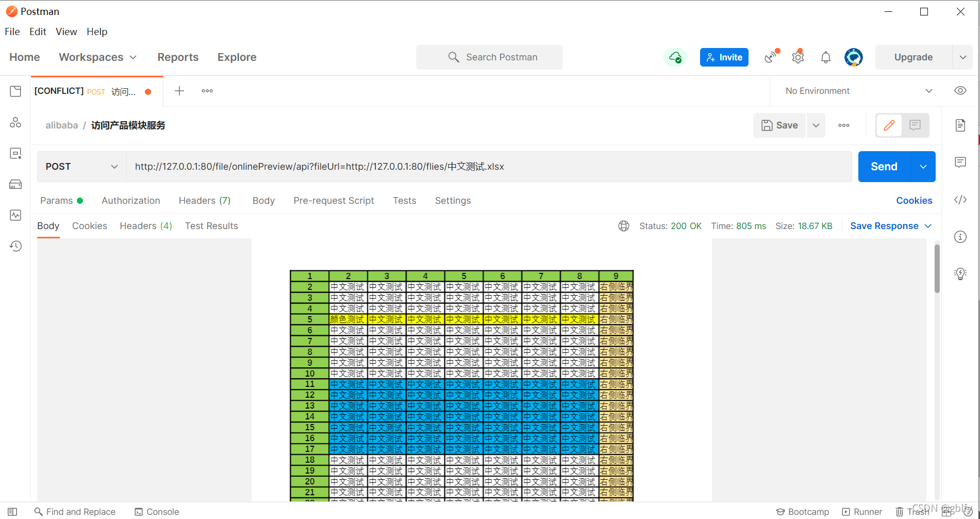Open the APIs sidebar icon
The height and width of the screenshot is (519, 980).
tap(15, 122)
